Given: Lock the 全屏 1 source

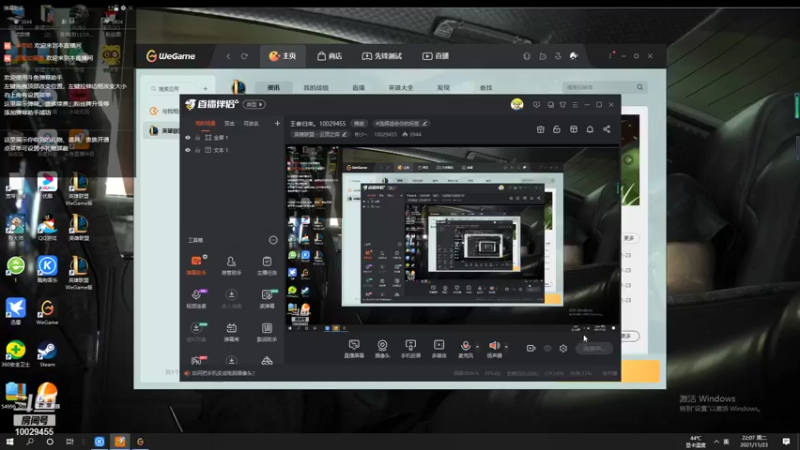Looking at the screenshot, I should coord(197,138).
